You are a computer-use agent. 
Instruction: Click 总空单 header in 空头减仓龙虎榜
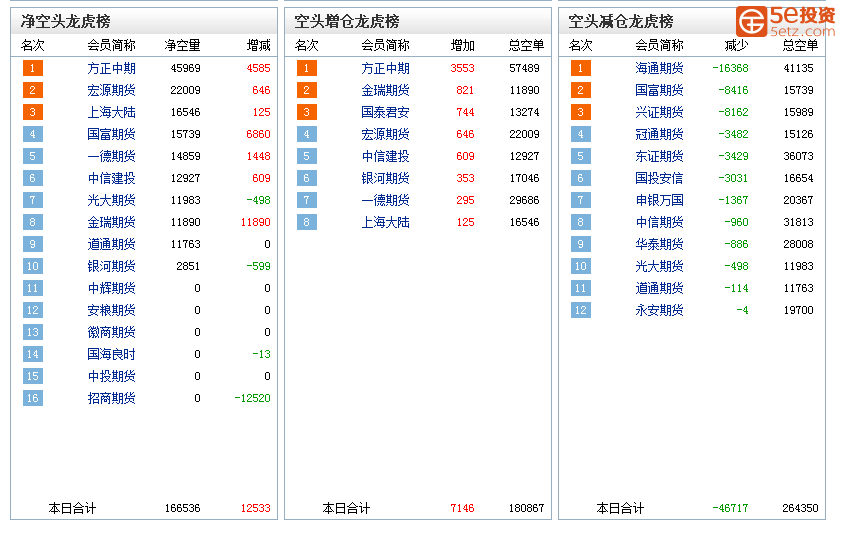[801, 46]
